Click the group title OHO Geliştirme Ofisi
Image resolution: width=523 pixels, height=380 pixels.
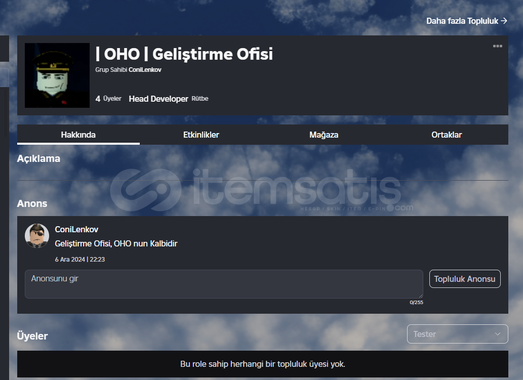coord(184,54)
